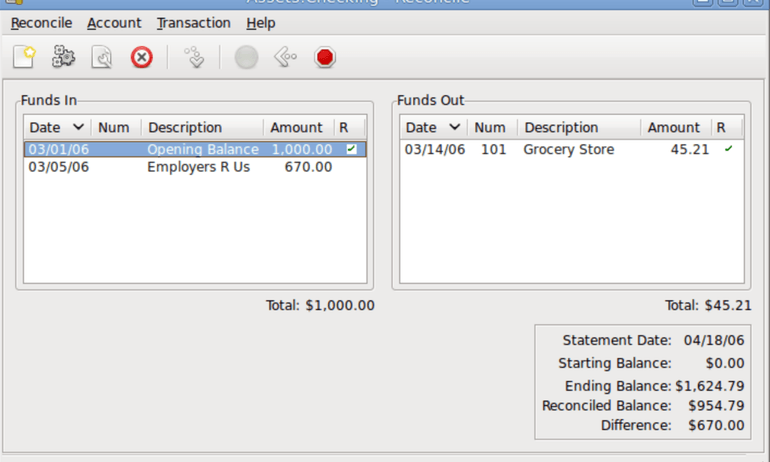The height and width of the screenshot is (462, 770).
Task: Mark Employers R Us as reconciled
Action: (x=351, y=167)
